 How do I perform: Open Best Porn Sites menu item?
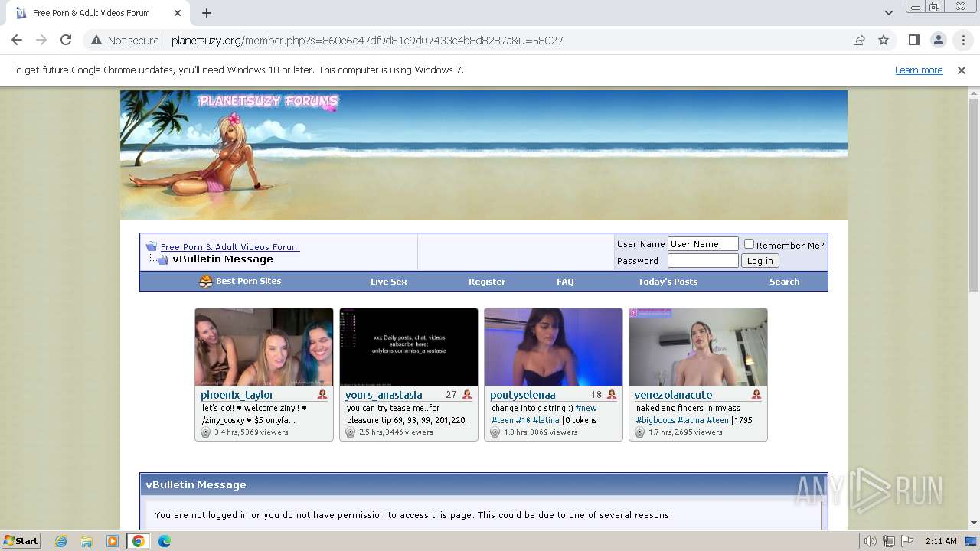click(x=248, y=281)
